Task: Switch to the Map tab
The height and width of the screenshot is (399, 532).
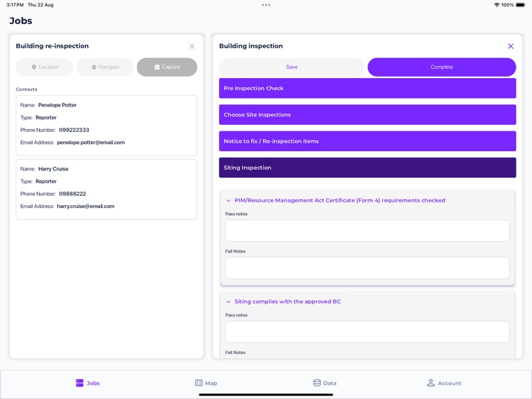Action: pos(206,383)
